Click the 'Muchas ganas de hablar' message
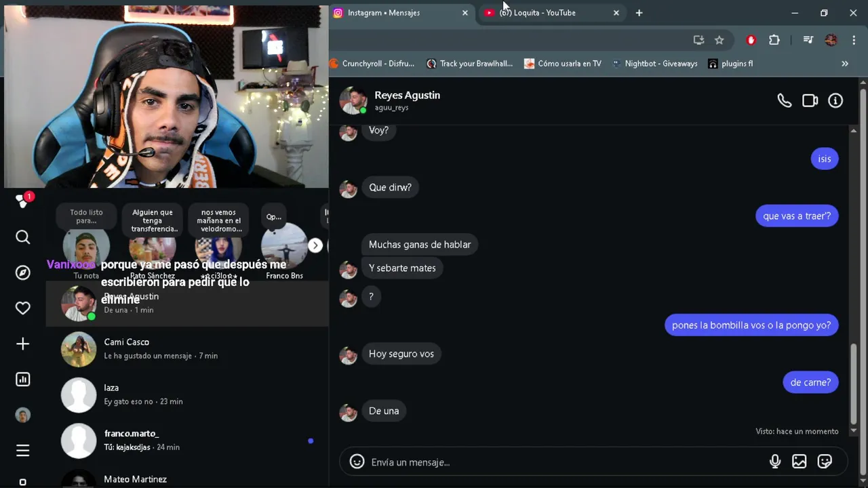The height and width of the screenshot is (488, 868). pyautogui.click(x=420, y=245)
